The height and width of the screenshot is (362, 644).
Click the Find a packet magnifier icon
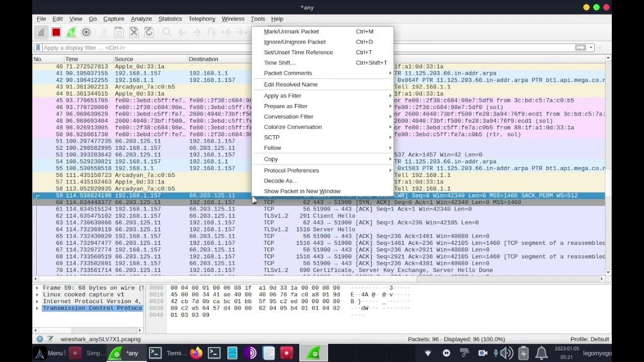click(167, 32)
